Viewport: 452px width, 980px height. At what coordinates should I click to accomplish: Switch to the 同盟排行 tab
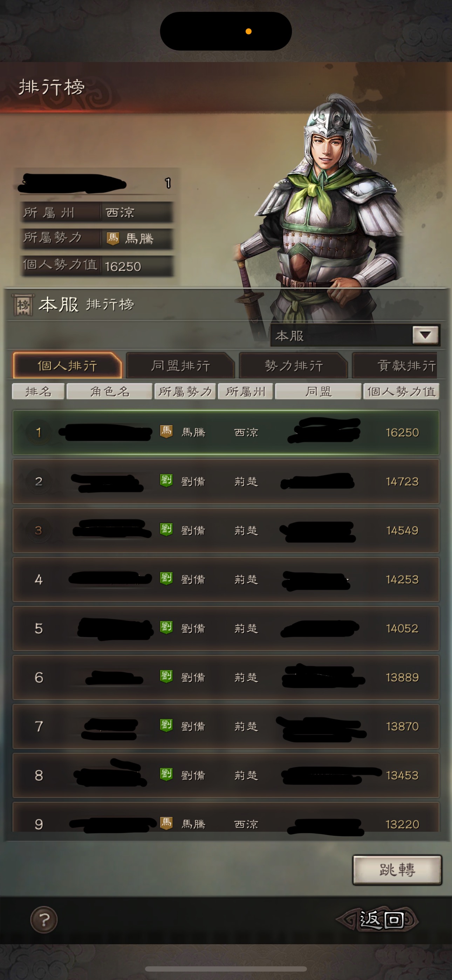(x=180, y=366)
